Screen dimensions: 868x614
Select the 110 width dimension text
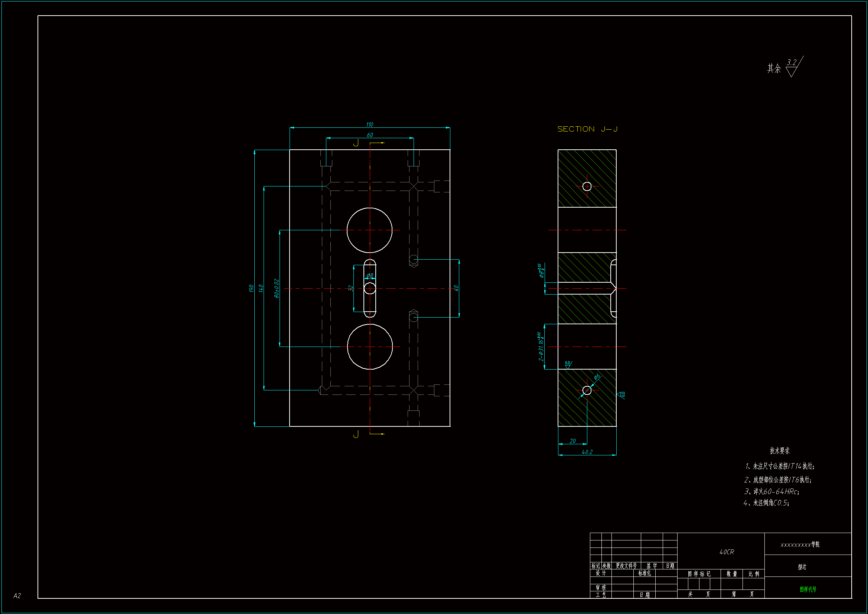pyautogui.click(x=369, y=124)
